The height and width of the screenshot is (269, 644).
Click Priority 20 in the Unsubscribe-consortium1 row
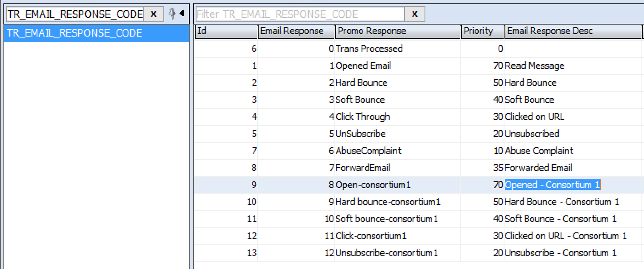pyautogui.click(x=482, y=253)
